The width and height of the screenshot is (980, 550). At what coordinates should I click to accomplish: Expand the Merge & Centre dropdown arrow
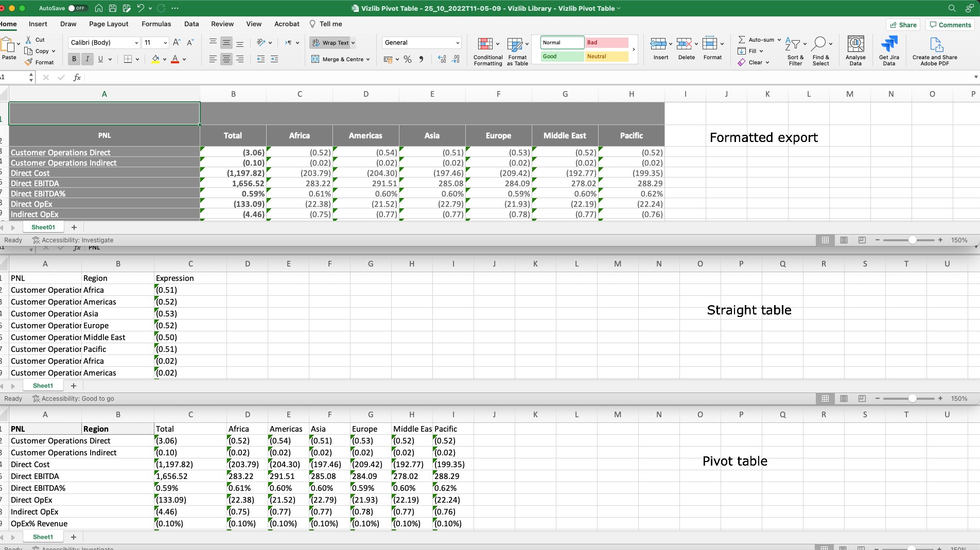[x=368, y=60]
